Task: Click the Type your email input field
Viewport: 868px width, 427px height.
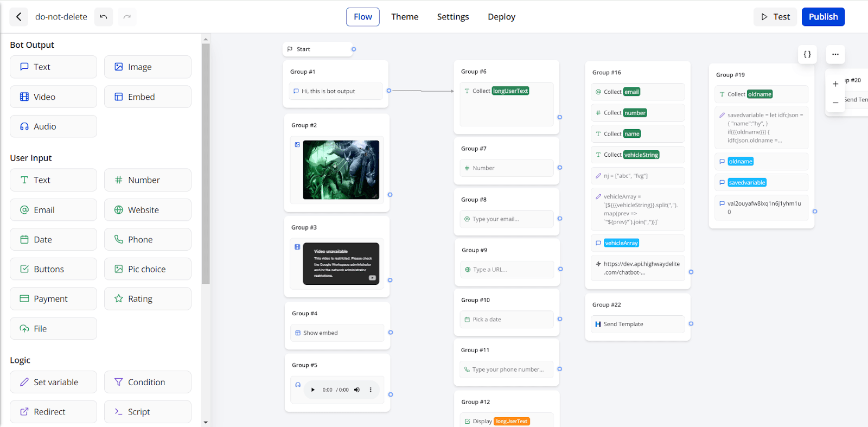Action: (x=506, y=219)
